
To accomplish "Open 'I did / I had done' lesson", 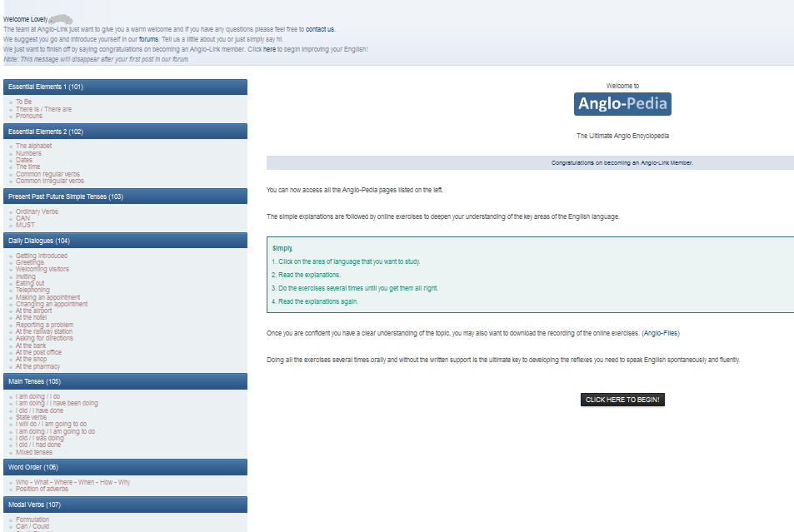I will (38, 445).
